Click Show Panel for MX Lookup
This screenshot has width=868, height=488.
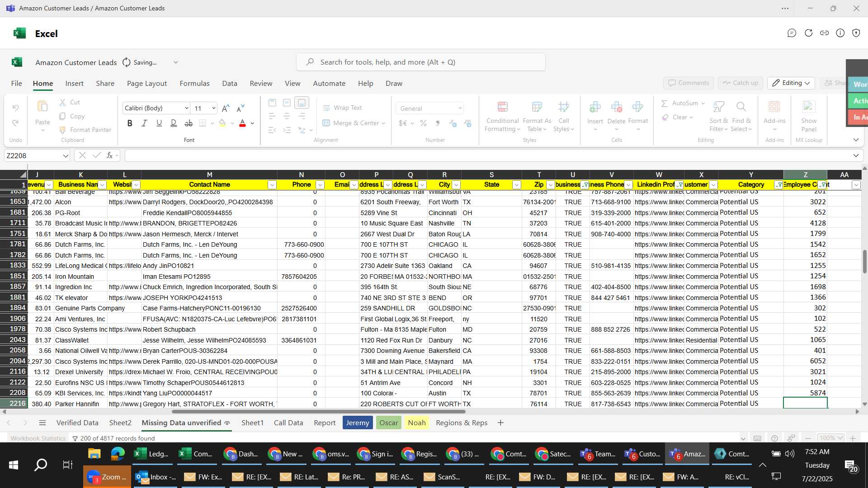click(x=809, y=116)
